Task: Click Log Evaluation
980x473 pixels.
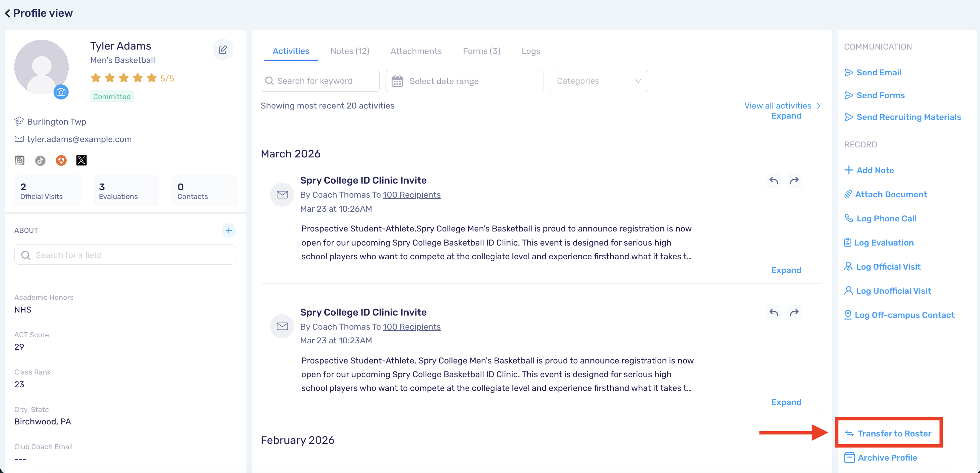Action: tap(879, 243)
